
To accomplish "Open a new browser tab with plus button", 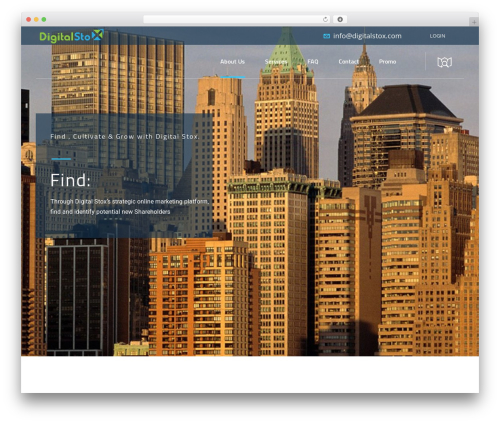I will tap(474, 22).
